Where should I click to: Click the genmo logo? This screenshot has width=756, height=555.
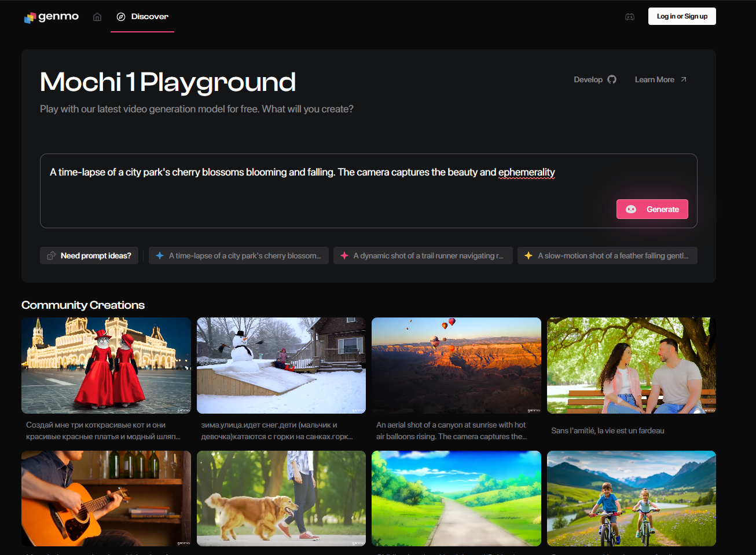[51, 17]
